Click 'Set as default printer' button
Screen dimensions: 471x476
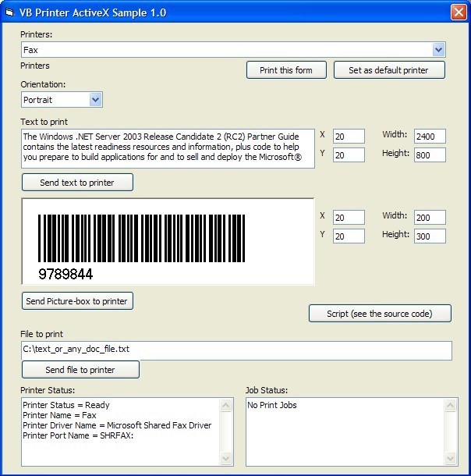tap(390, 70)
